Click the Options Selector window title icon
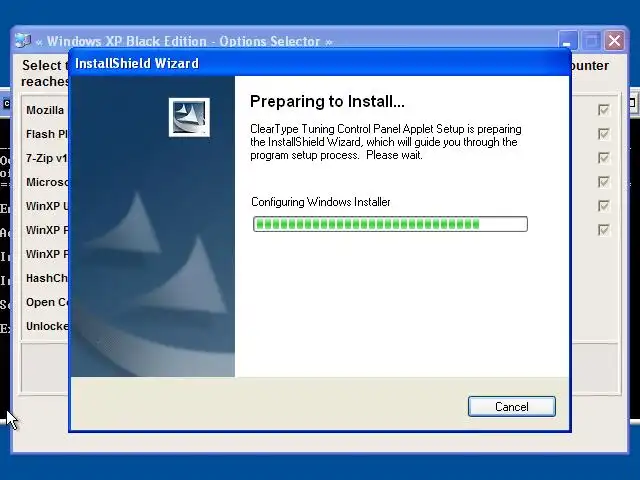This screenshot has height=480, width=640. tap(23, 41)
